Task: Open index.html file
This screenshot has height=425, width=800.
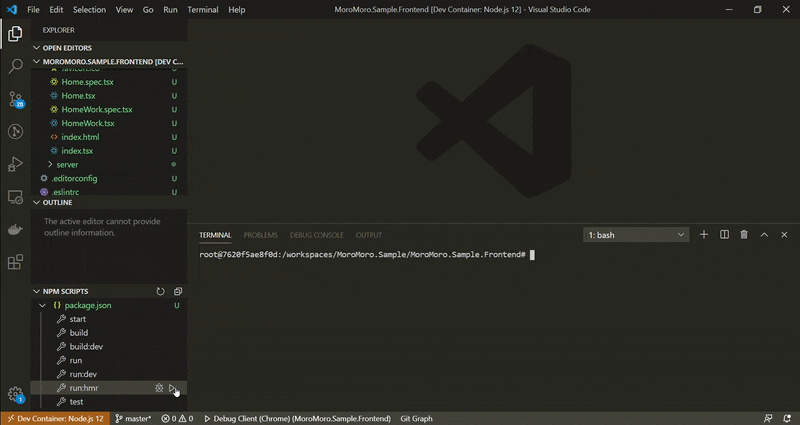Action: pyautogui.click(x=109, y=137)
